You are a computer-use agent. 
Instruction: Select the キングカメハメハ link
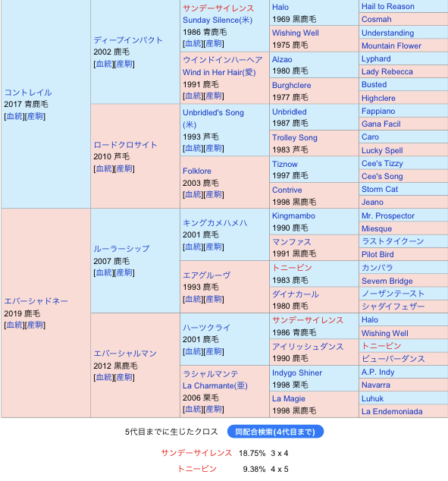pos(215,223)
